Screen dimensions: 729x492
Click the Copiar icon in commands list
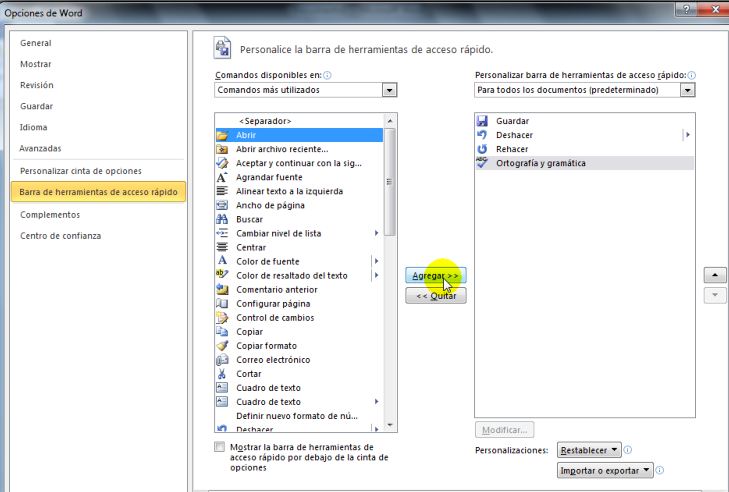[x=222, y=332]
